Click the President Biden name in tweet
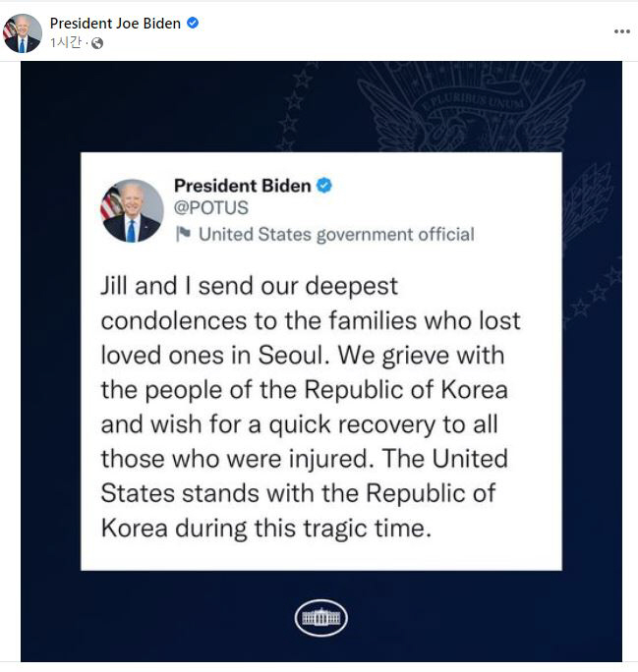 (242, 185)
